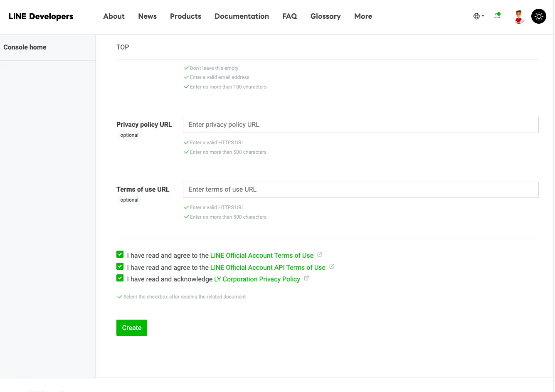This screenshot has height=392, width=555.
Task: Open the Products menu
Action: click(x=185, y=16)
